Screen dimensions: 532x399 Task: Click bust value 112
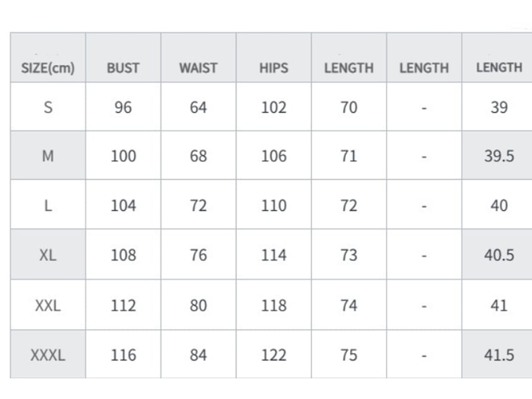[x=123, y=306]
